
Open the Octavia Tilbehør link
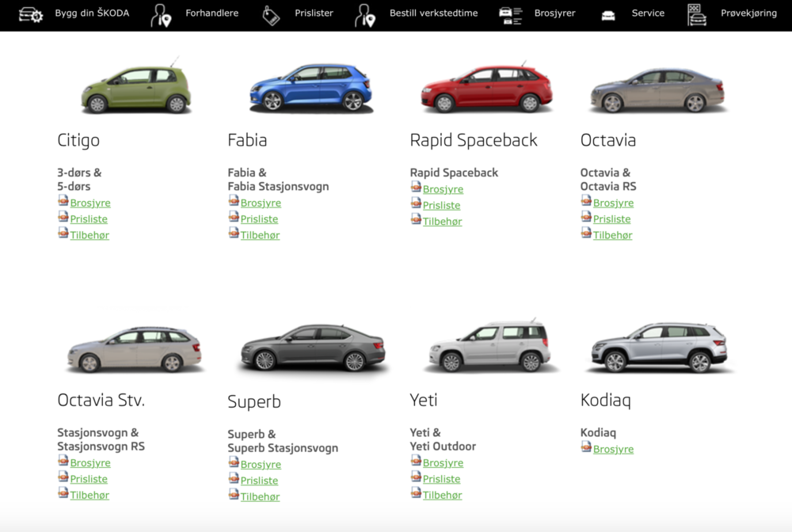[612, 235]
